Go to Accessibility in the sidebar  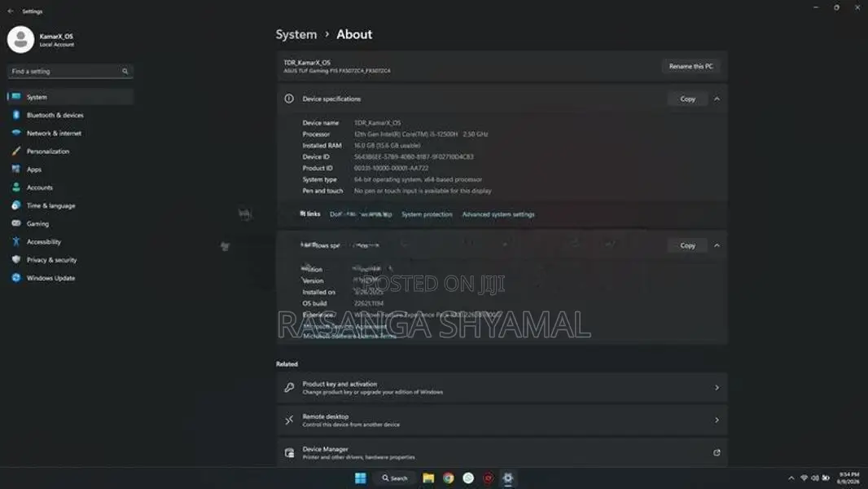click(x=70, y=242)
